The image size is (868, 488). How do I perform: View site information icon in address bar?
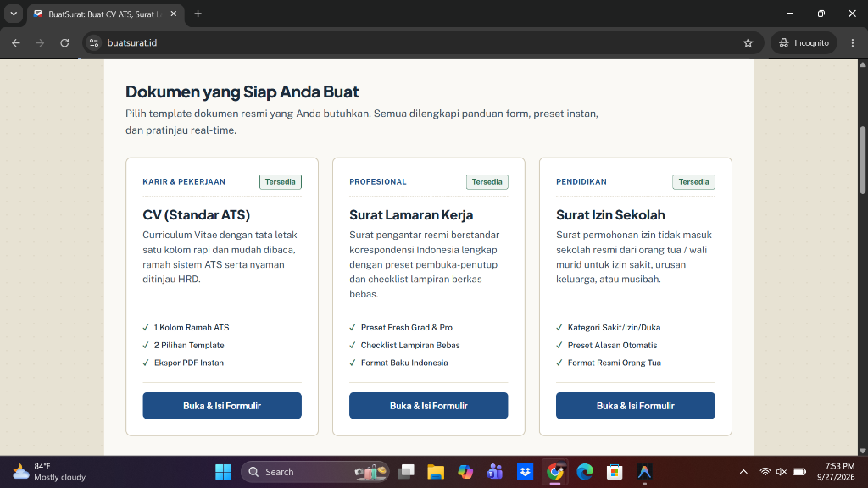point(94,42)
